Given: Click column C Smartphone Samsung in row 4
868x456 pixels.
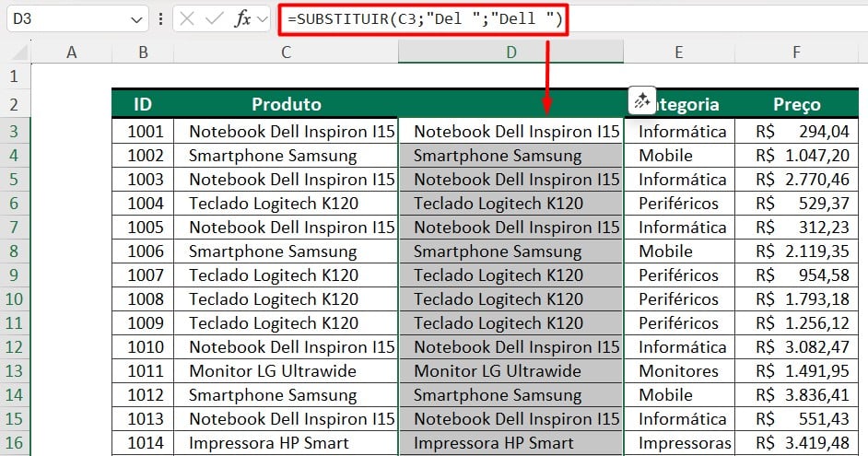Looking at the screenshot, I should 286,156.
